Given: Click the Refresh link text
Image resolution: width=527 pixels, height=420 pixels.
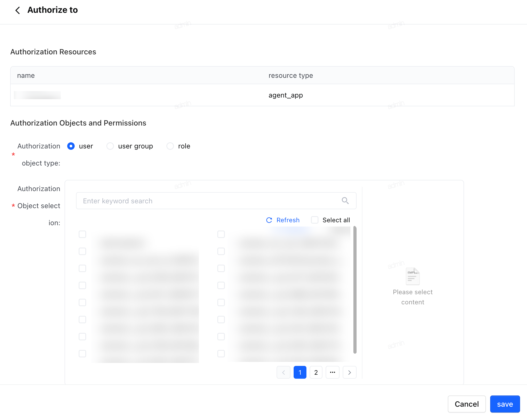Looking at the screenshot, I should tap(288, 220).
